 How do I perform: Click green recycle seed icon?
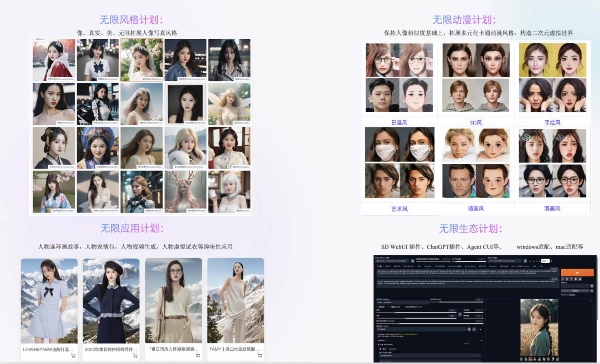[x=474, y=329]
